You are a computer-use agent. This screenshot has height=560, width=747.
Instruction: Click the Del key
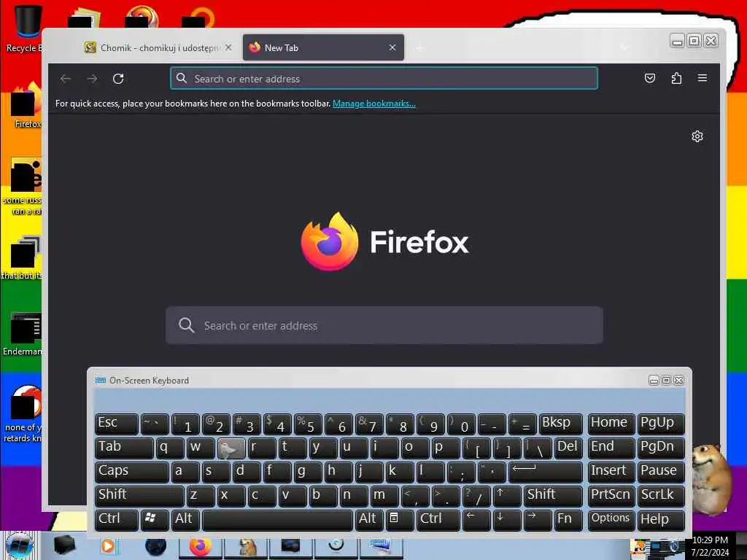[x=568, y=448]
